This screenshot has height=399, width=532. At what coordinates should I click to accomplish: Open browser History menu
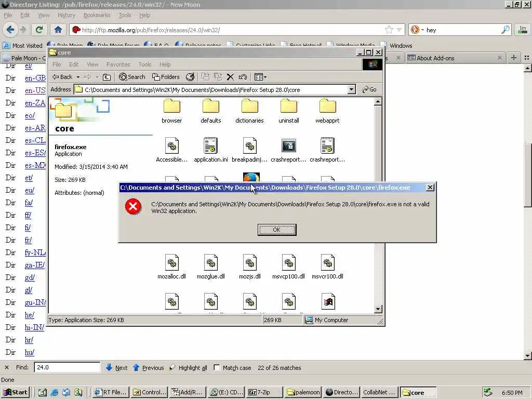(x=66, y=15)
